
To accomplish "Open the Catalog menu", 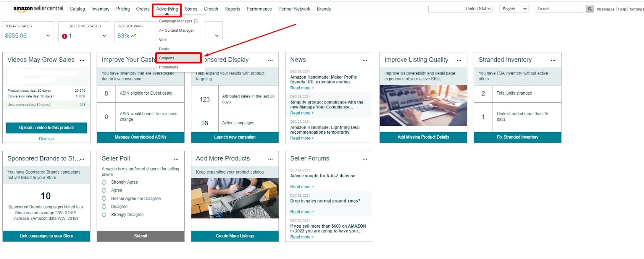I will [77, 9].
